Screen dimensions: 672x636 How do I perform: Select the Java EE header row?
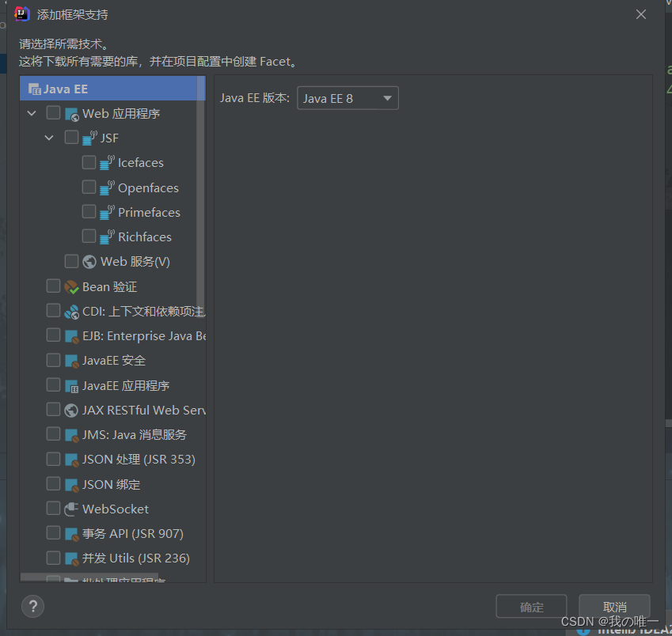coord(112,89)
